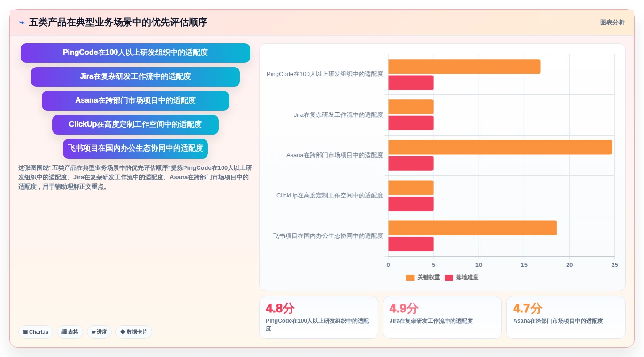Select the Jira在复杂研发工作流中的适配度 funnel bar
This screenshot has height=357, width=644.
point(135,77)
